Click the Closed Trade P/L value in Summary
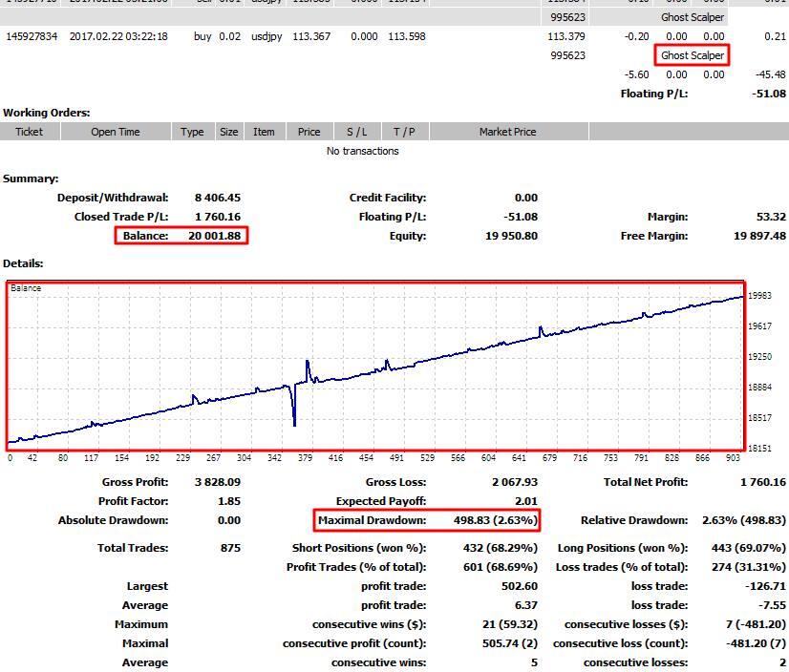Image resolution: width=789 pixels, height=672 pixels. coord(218,217)
